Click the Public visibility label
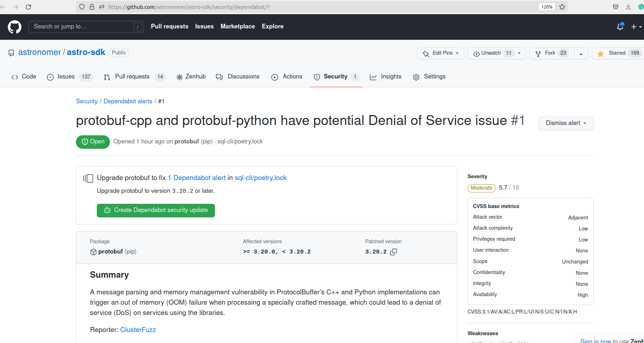Screen dimensions: 644x343 point(119,53)
